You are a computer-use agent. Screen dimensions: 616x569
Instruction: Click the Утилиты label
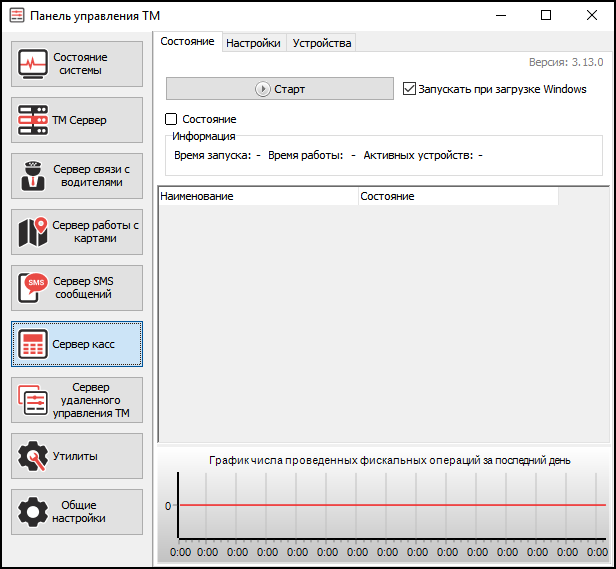click(x=75, y=456)
